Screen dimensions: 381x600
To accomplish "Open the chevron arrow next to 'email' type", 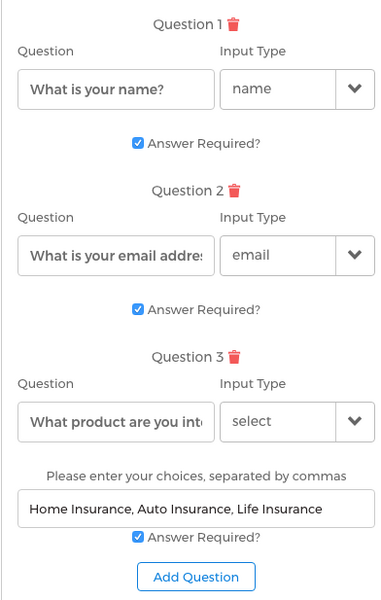I will click(x=355, y=255).
